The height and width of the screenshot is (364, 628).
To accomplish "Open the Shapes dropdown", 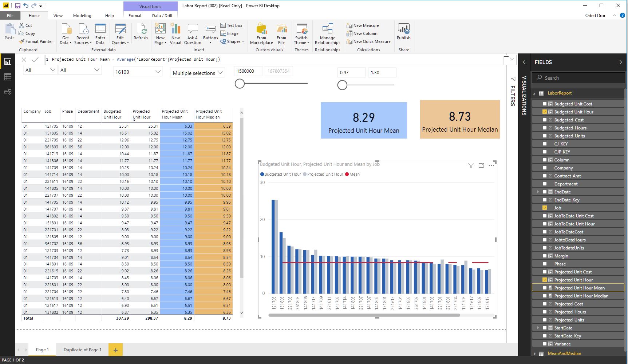I will pyautogui.click(x=232, y=41).
